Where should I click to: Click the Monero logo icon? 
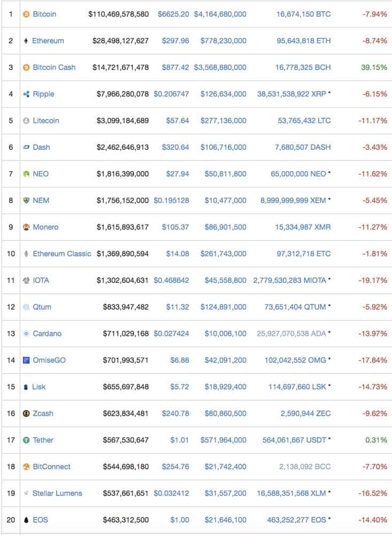(x=26, y=227)
